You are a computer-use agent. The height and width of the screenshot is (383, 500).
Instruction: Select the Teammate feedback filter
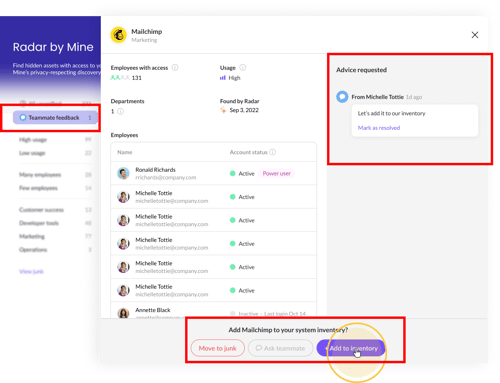point(55,118)
